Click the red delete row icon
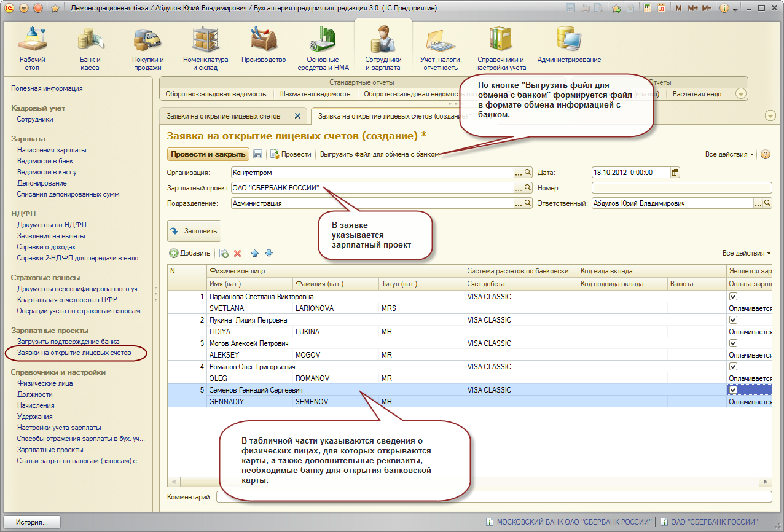 (238, 253)
